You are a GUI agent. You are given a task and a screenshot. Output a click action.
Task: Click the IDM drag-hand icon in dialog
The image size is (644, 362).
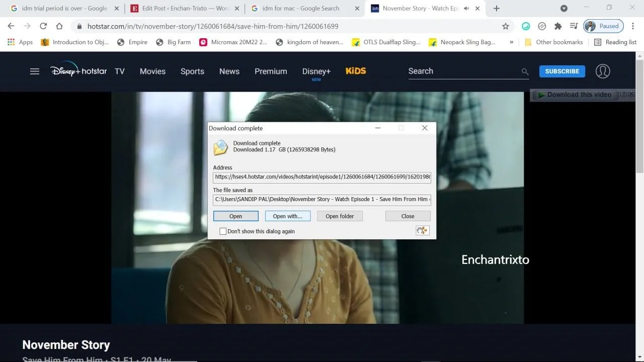click(x=422, y=230)
